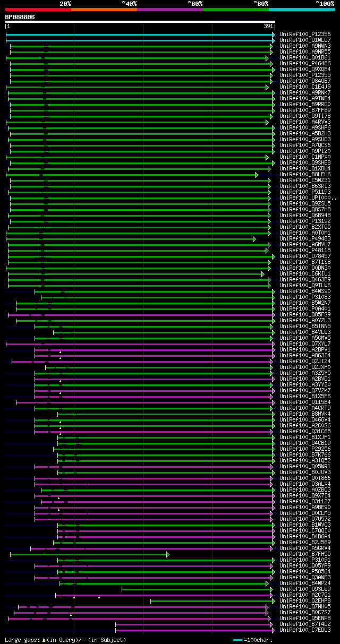Select label UniRef100_P29256
Viewport: 340px width, 644px height.
[305, 449]
